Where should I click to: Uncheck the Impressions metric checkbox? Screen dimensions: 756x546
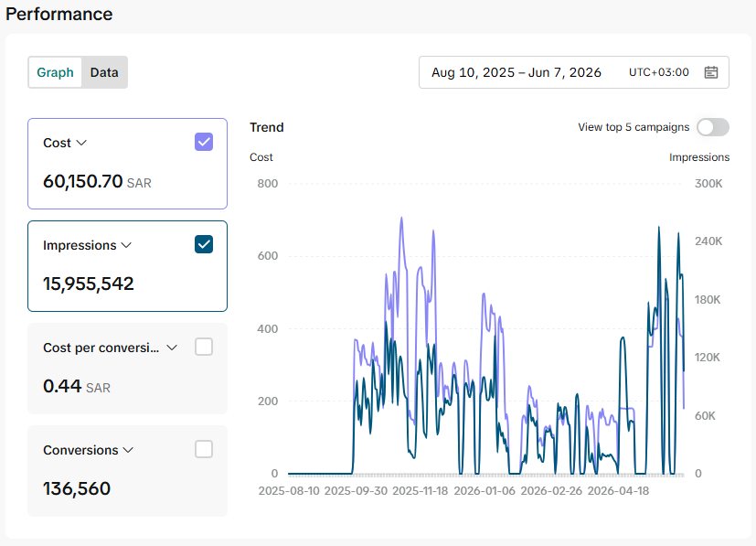click(x=204, y=244)
